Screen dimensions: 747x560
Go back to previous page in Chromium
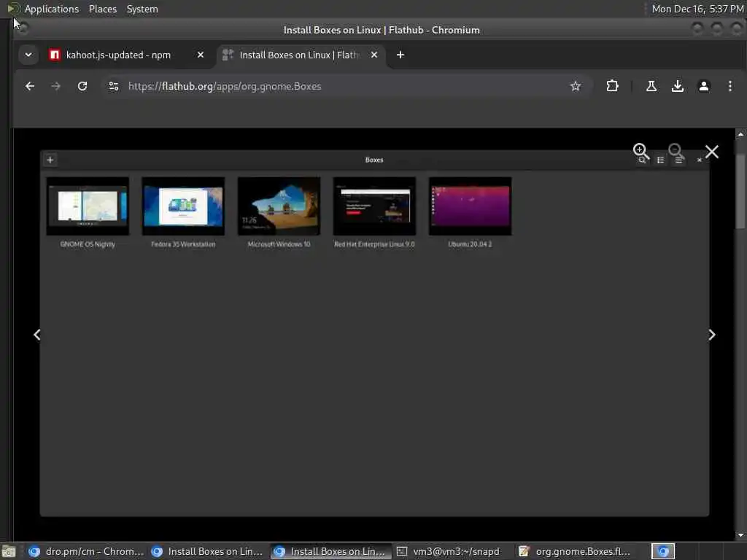point(29,86)
